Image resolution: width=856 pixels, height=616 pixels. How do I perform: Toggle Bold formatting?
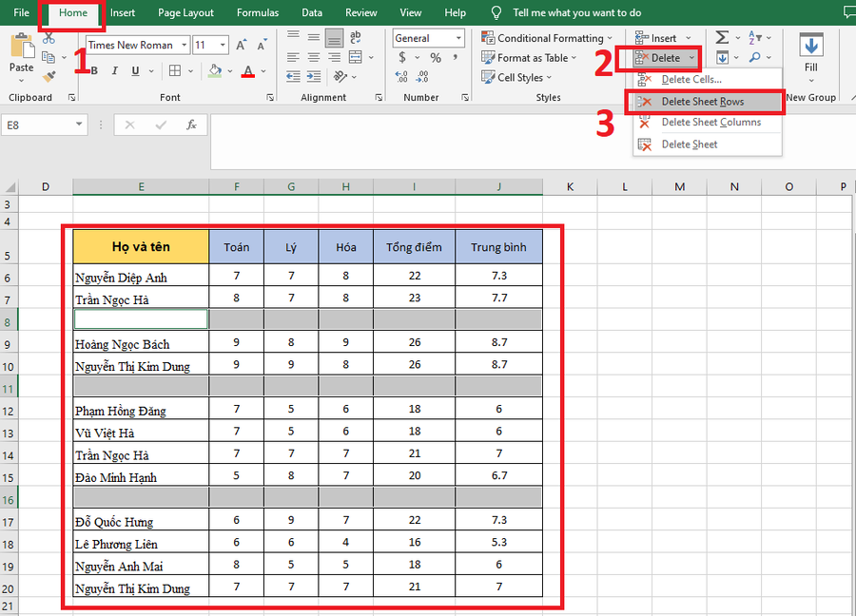pos(94,71)
